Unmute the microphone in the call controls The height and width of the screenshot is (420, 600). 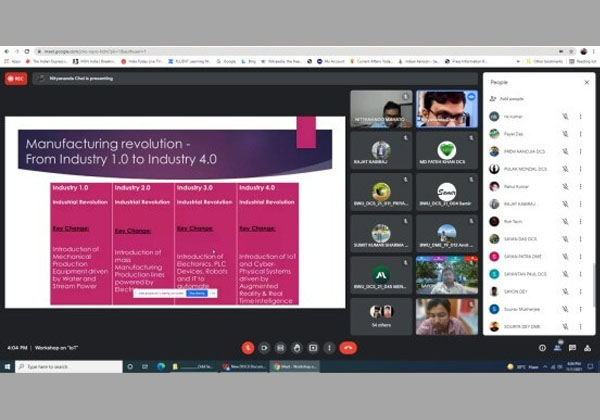coord(248,348)
